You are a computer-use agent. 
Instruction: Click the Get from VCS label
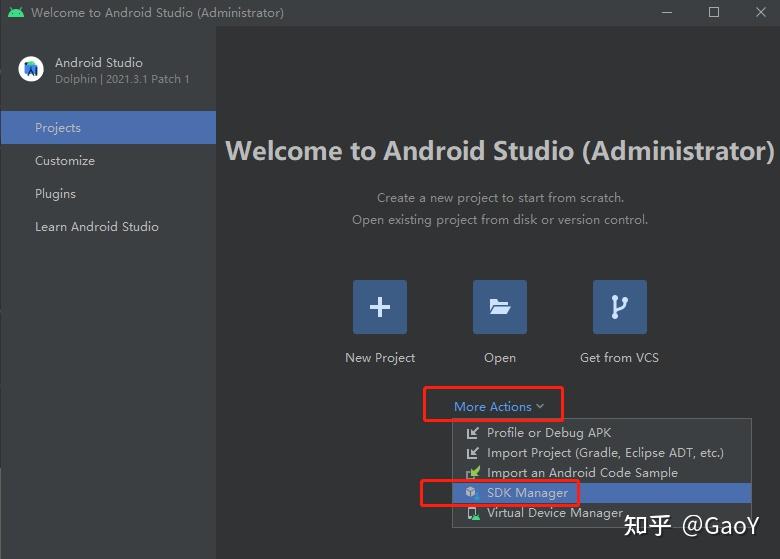pyautogui.click(x=619, y=358)
